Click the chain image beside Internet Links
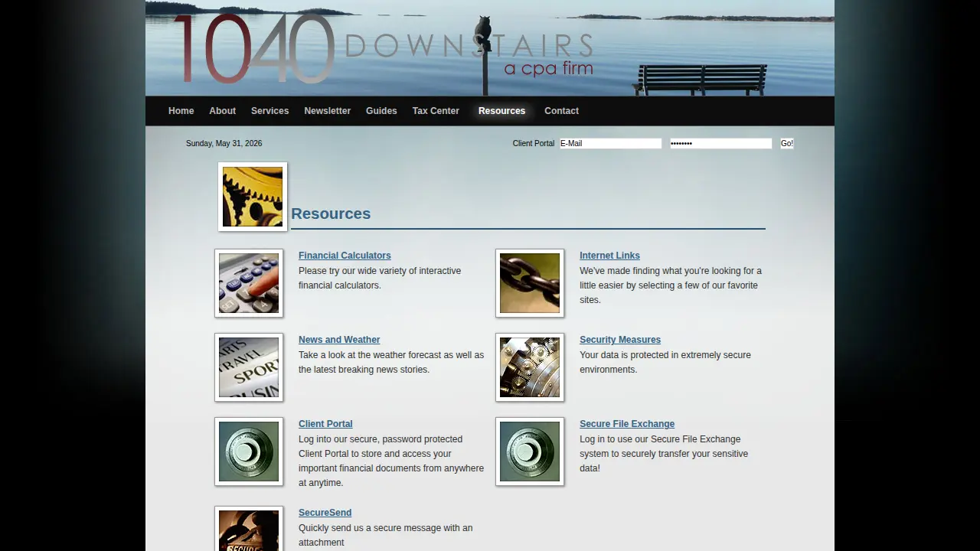The height and width of the screenshot is (551, 980). (x=530, y=283)
